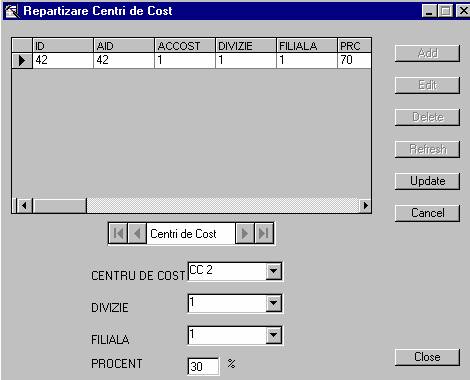Viewport: 470px width, 380px height.
Task: Click the application icon in the title bar
Action: [12, 11]
